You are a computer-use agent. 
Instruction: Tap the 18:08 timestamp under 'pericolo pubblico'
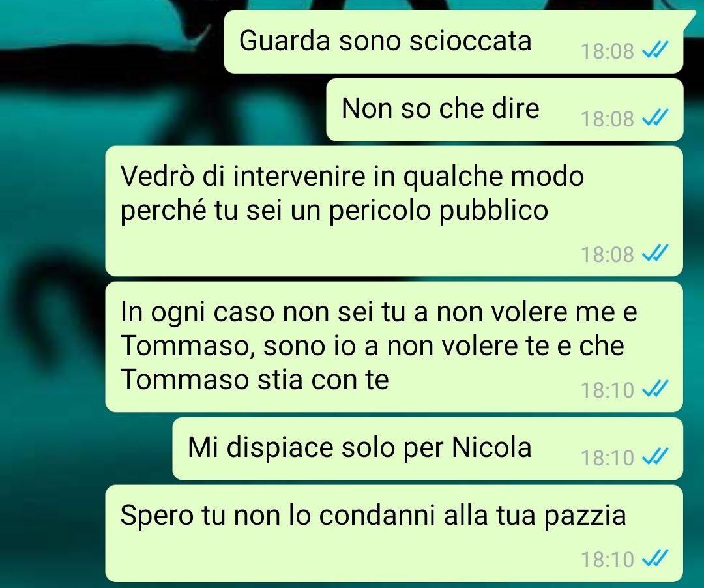click(x=607, y=254)
